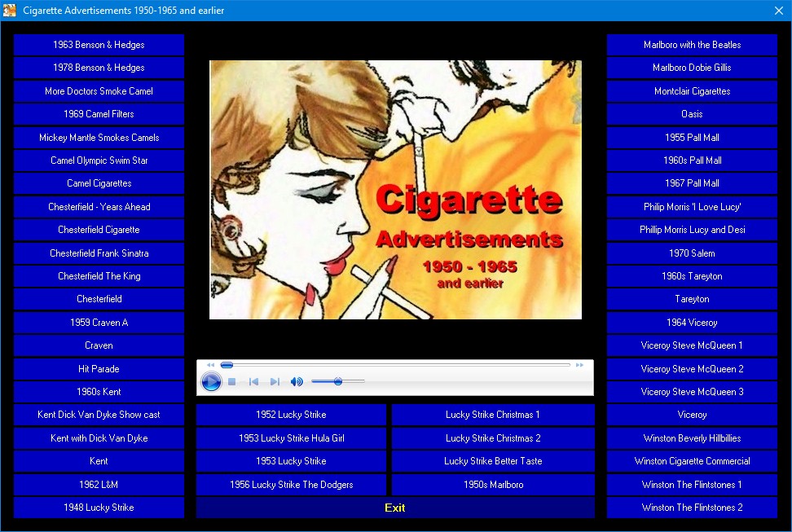
Task: Open Viceroy Steve McQueen 1
Action: (692, 345)
